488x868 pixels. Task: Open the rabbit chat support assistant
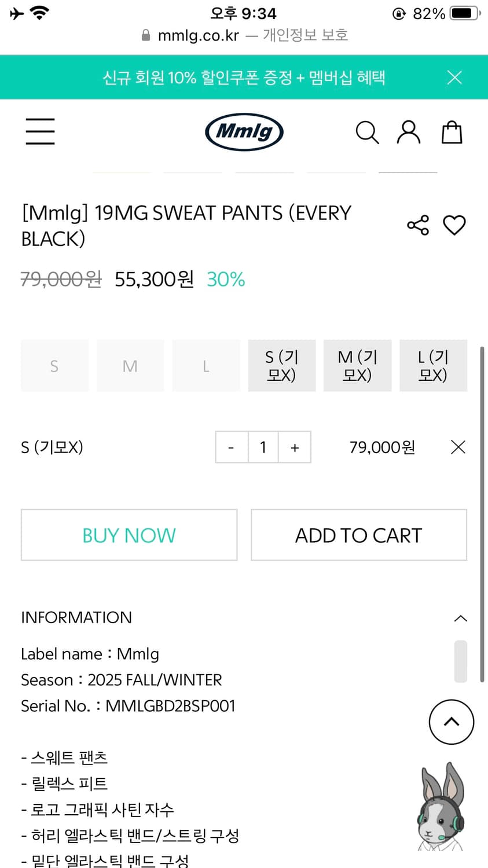[441, 807]
